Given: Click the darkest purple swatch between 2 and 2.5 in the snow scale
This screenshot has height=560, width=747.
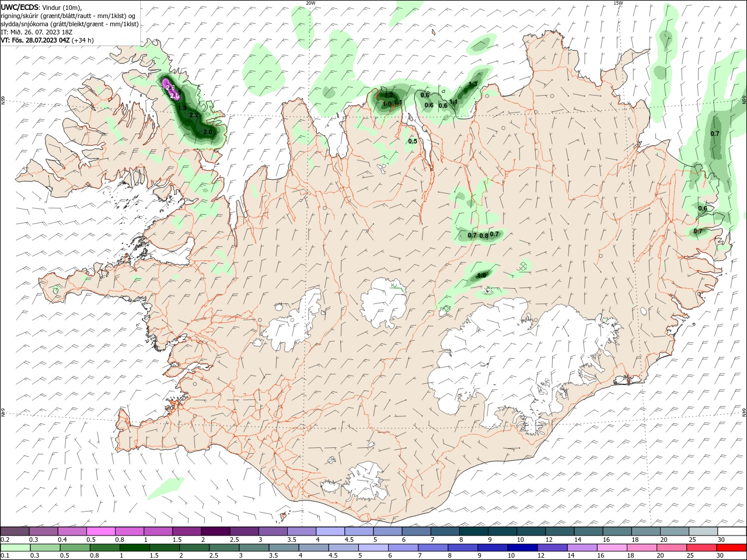Looking at the screenshot, I should tap(215, 531).
